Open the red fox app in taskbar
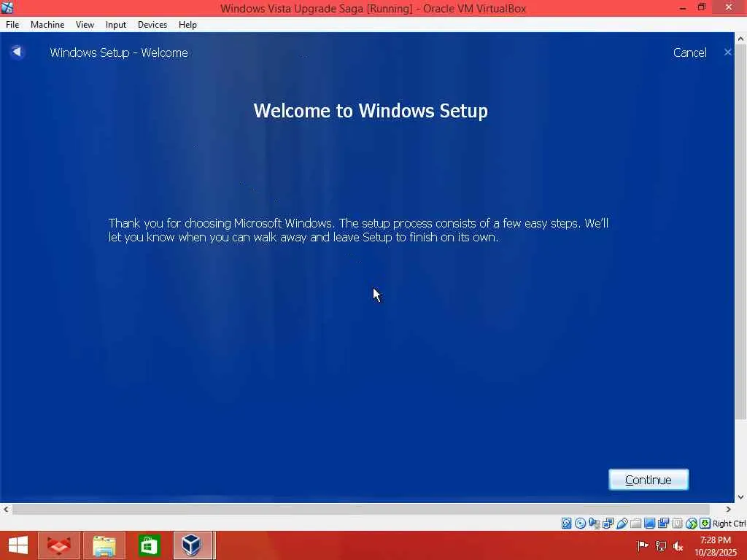Screen dimensions: 747x560 pyautogui.click(x=59, y=545)
